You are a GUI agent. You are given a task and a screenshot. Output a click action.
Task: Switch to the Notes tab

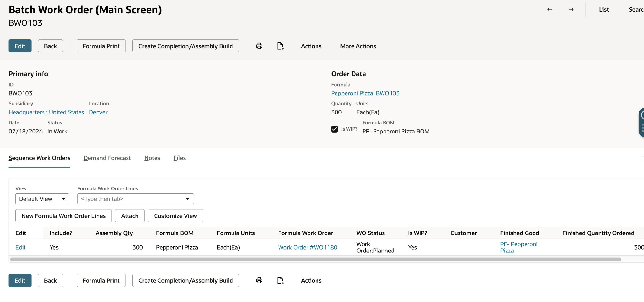(152, 158)
